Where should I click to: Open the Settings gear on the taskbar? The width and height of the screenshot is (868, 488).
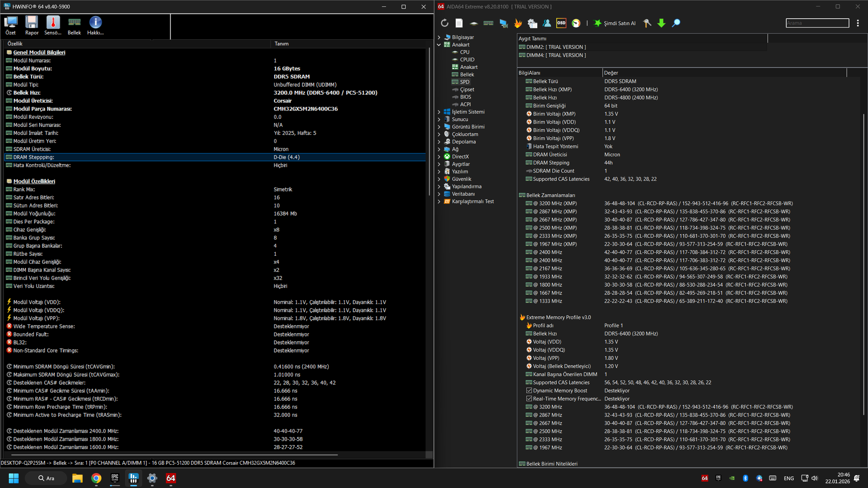tap(152, 478)
